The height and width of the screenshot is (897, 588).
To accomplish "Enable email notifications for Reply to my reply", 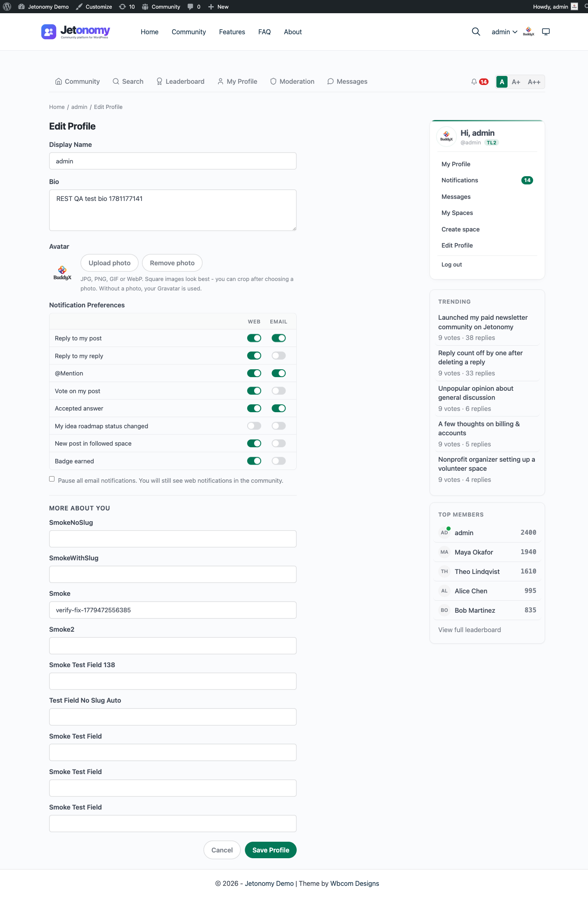I will [x=279, y=356].
